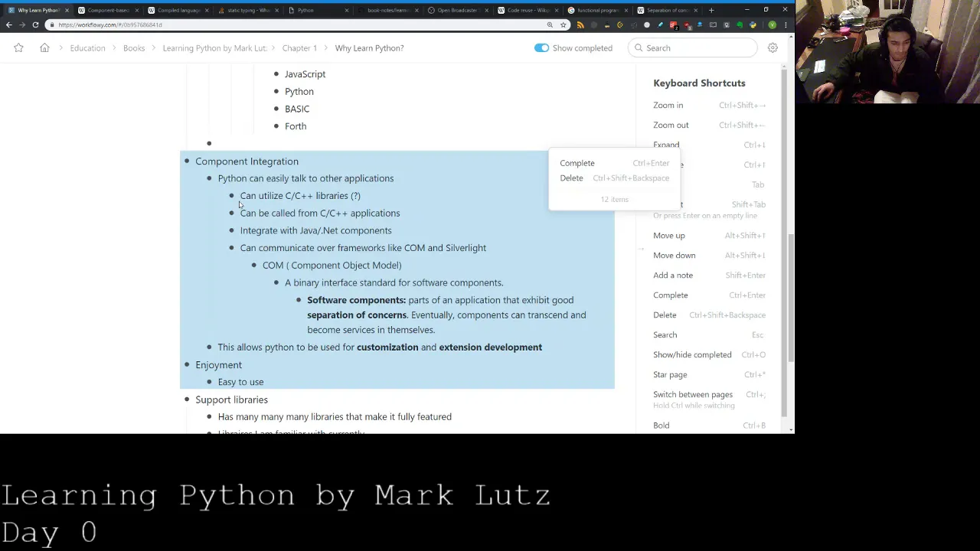The width and height of the screenshot is (980, 551).
Task: Open the WorkFlowy settings gear
Action: coord(773,47)
